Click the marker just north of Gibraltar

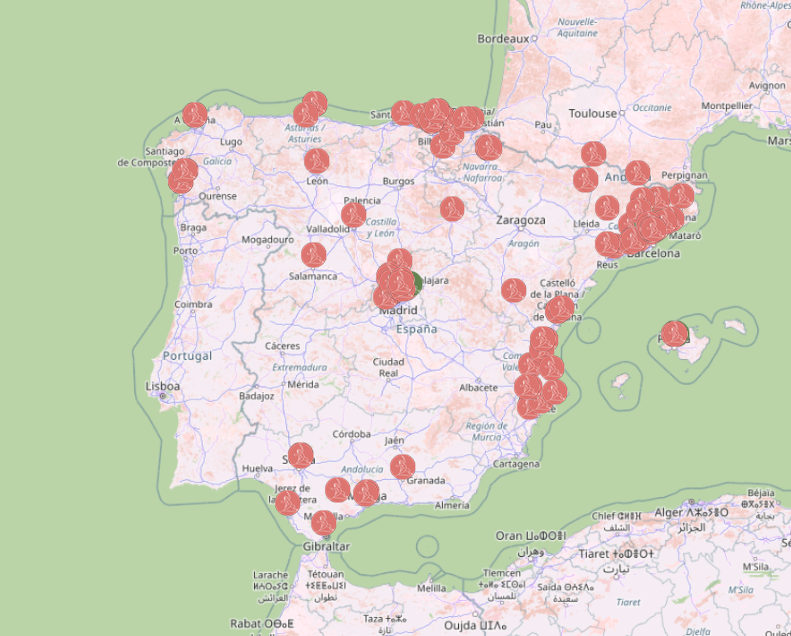[323, 522]
